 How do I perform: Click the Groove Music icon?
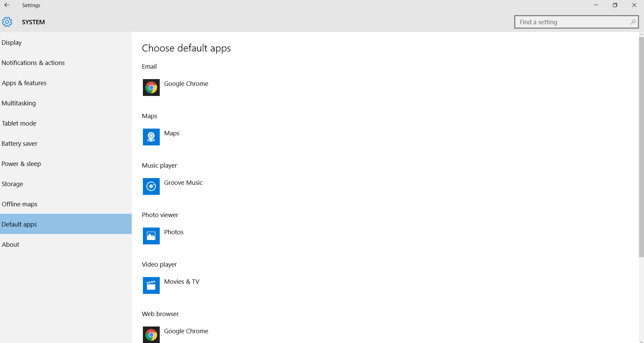151,186
